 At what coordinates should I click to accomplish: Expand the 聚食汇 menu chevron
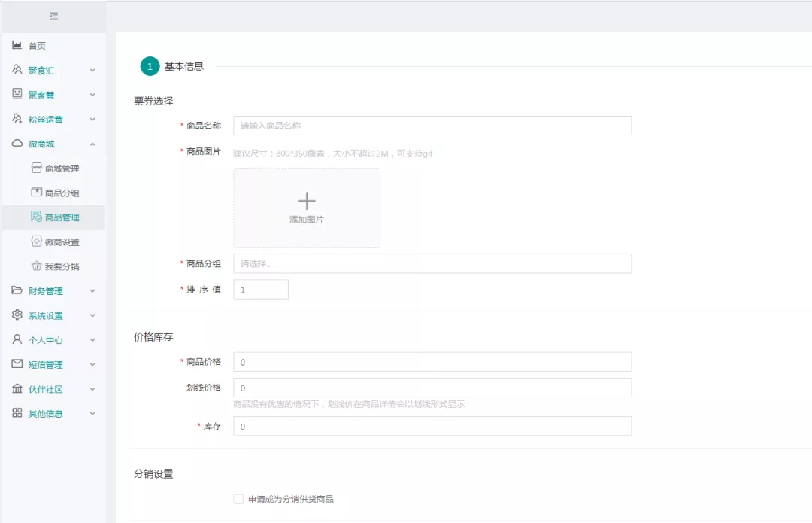click(x=92, y=70)
